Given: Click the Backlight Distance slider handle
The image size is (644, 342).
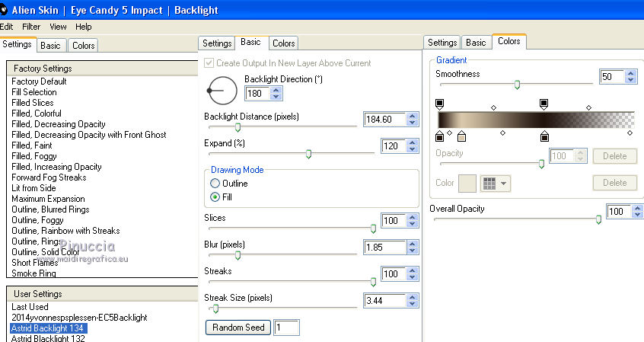Looking at the screenshot, I should coord(238,127).
